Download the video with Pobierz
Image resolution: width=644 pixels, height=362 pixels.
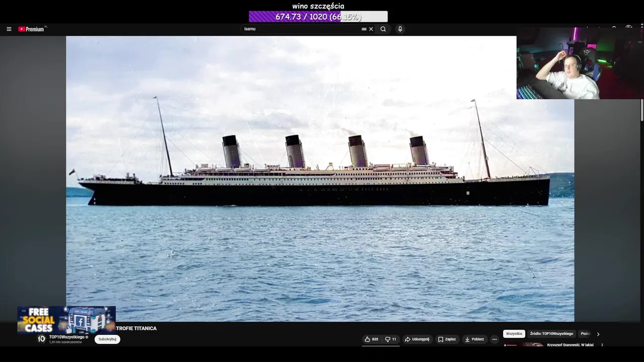[474, 339]
